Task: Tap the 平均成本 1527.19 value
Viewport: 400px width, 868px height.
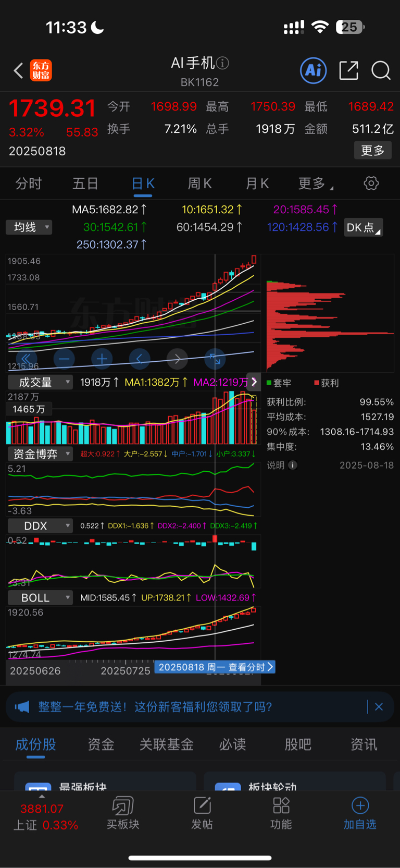Action: click(x=377, y=417)
